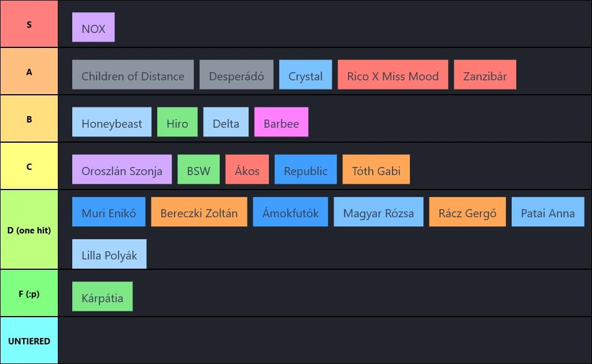Click the Bereczki Zoltán tile

(199, 211)
